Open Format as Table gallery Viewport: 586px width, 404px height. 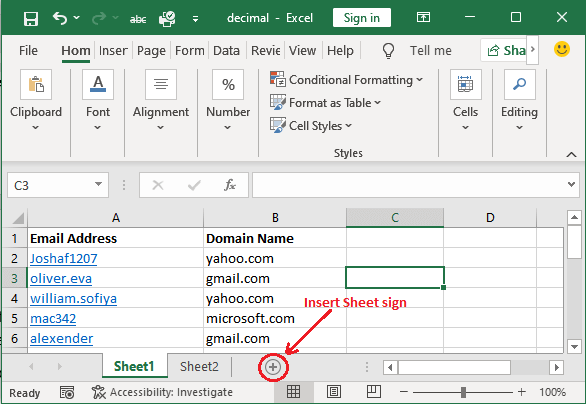coord(325,102)
